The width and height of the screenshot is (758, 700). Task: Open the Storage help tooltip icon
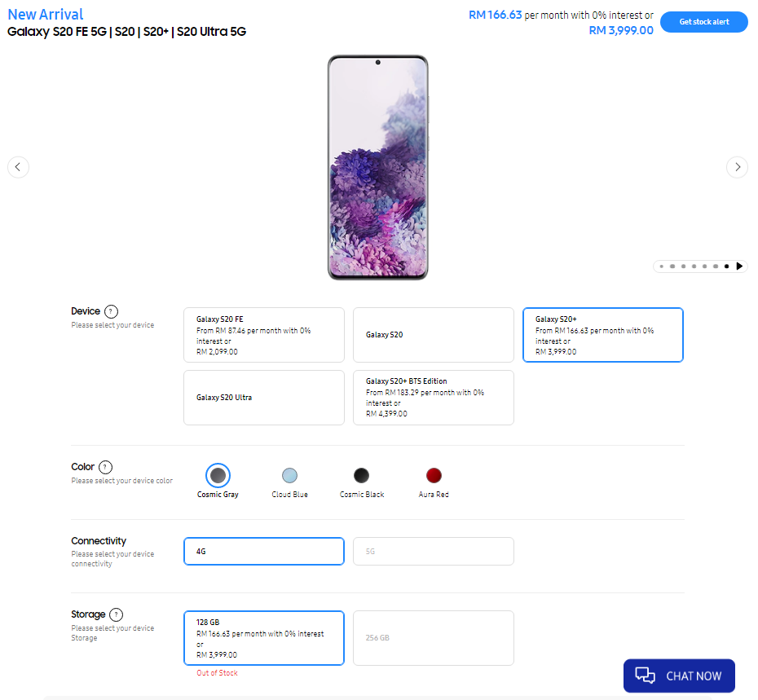[x=117, y=614]
